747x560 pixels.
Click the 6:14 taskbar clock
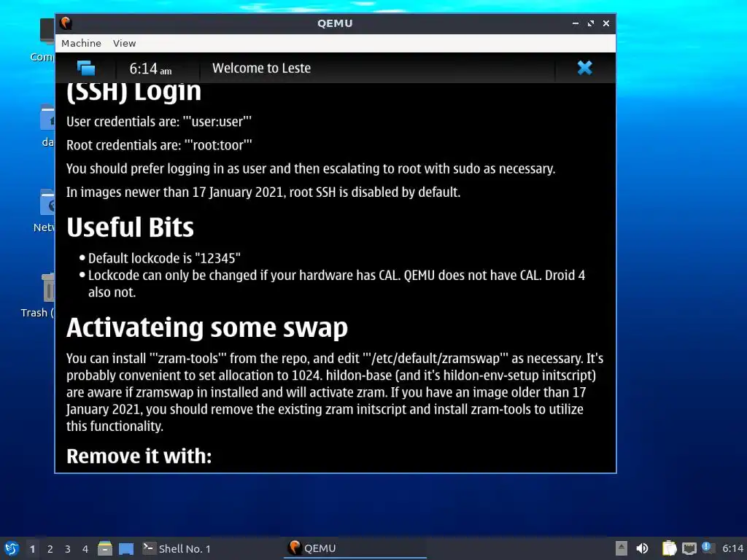click(732, 548)
